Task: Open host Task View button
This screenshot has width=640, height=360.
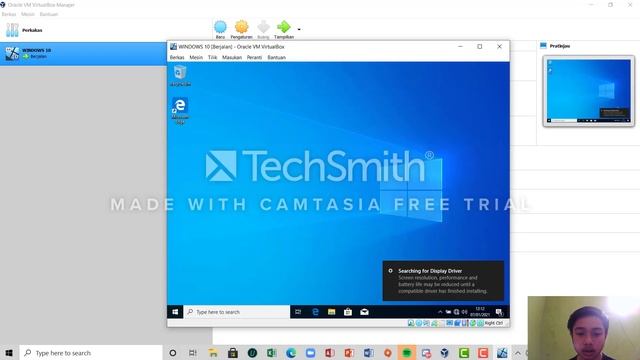Action: point(193,353)
